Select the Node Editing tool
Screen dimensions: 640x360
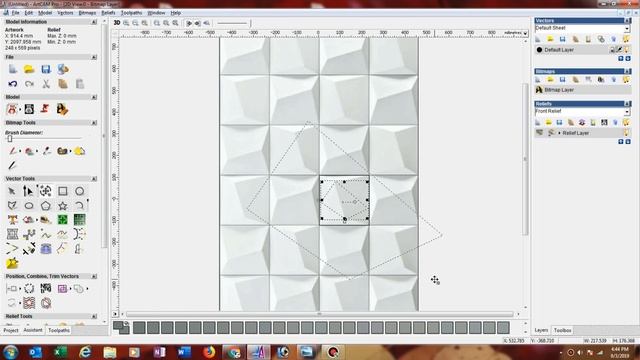coord(28,191)
